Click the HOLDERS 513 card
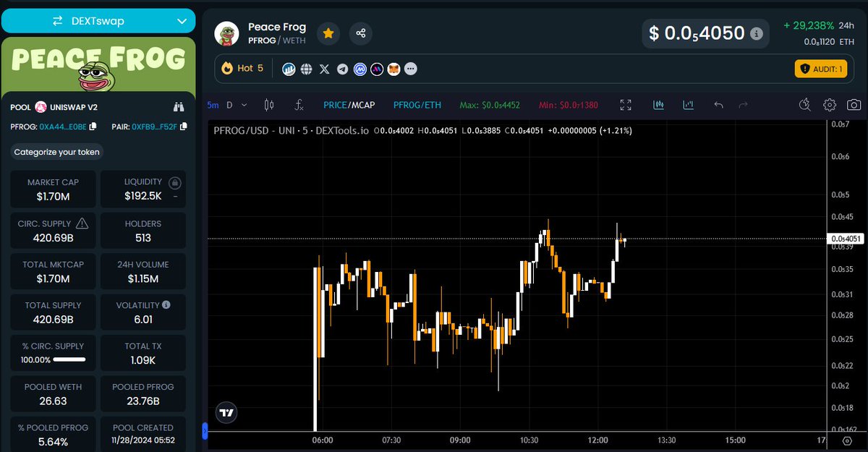 [x=143, y=230]
